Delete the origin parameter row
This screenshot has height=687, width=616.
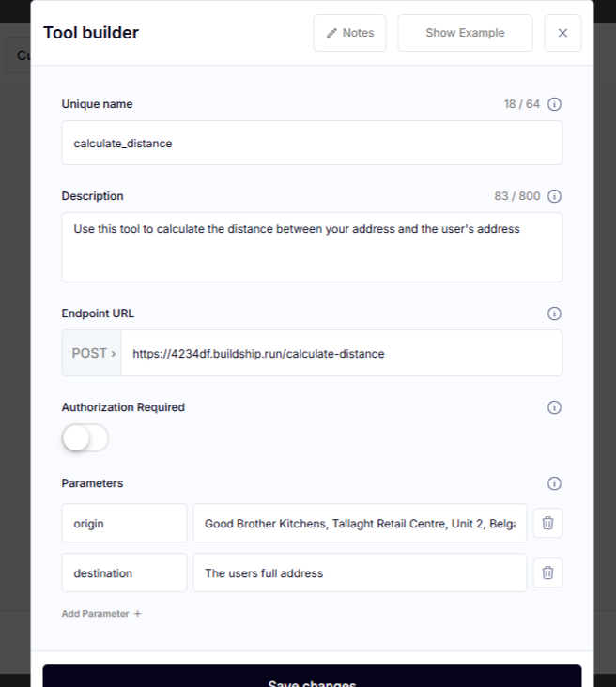547,523
